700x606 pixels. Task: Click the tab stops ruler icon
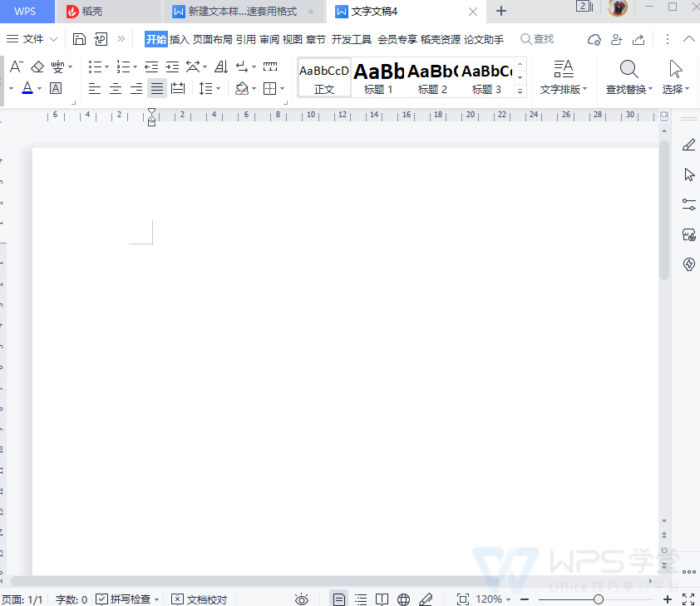pyautogui.click(x=270, y=67)
